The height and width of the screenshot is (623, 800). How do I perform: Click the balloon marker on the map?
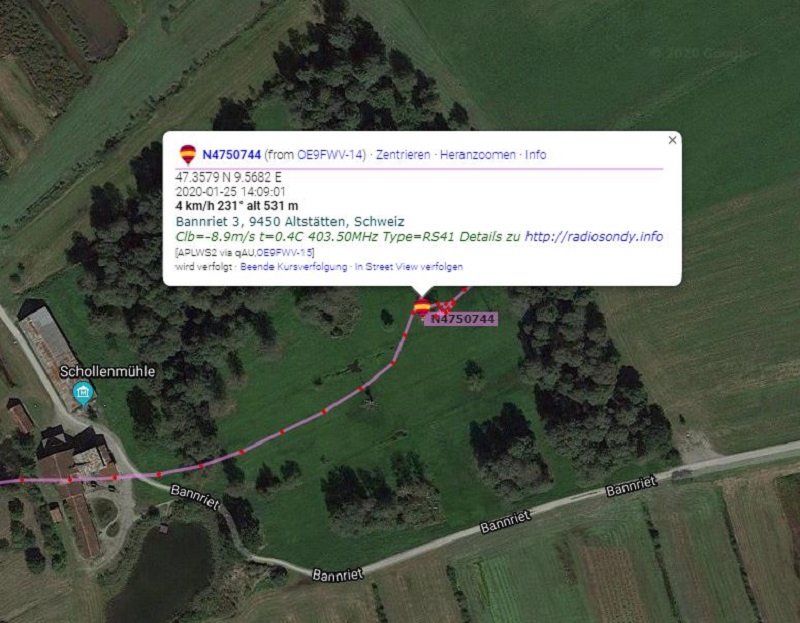(422, 308)
